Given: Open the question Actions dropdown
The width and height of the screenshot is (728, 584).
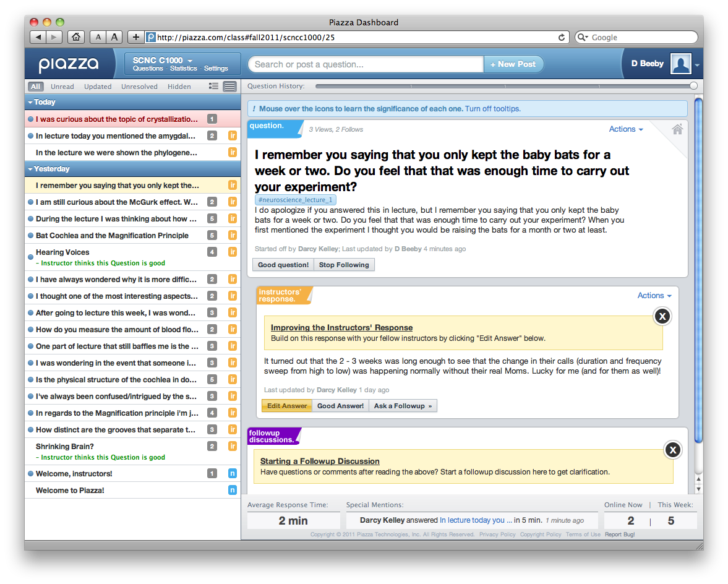Looking at the screenshot, I should pyautogui.click(x=626, y=129).
